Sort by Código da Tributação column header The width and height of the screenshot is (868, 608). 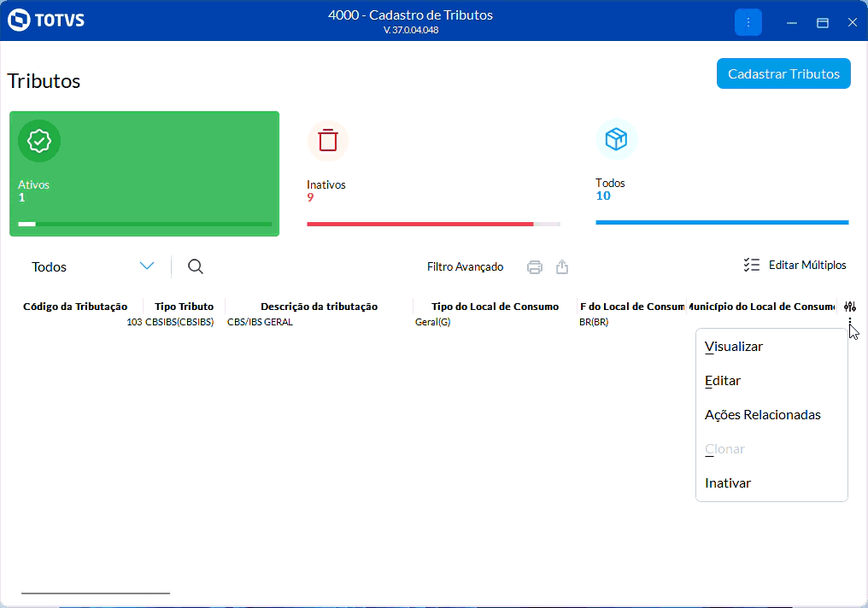pyautogui.click(x=75, y=307)
